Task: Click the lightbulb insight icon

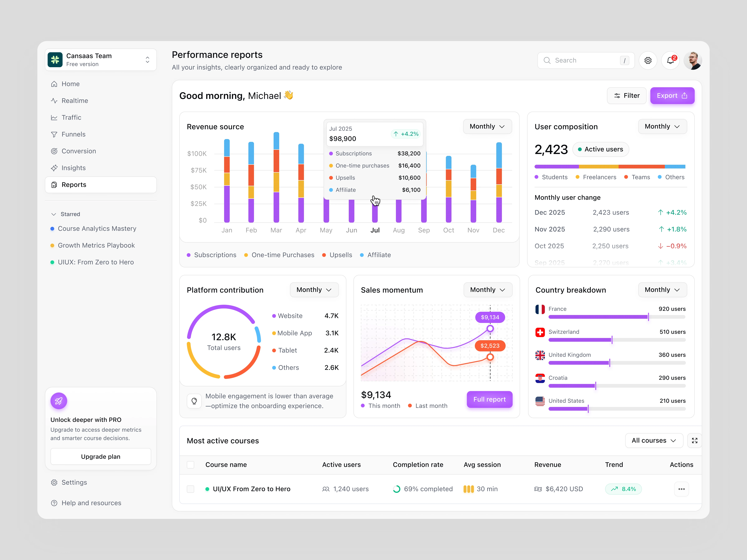Action: 194,401
